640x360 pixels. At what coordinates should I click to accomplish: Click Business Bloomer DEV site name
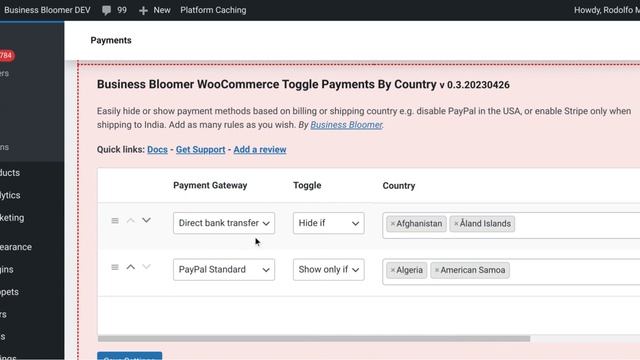(x=47, y=10)
